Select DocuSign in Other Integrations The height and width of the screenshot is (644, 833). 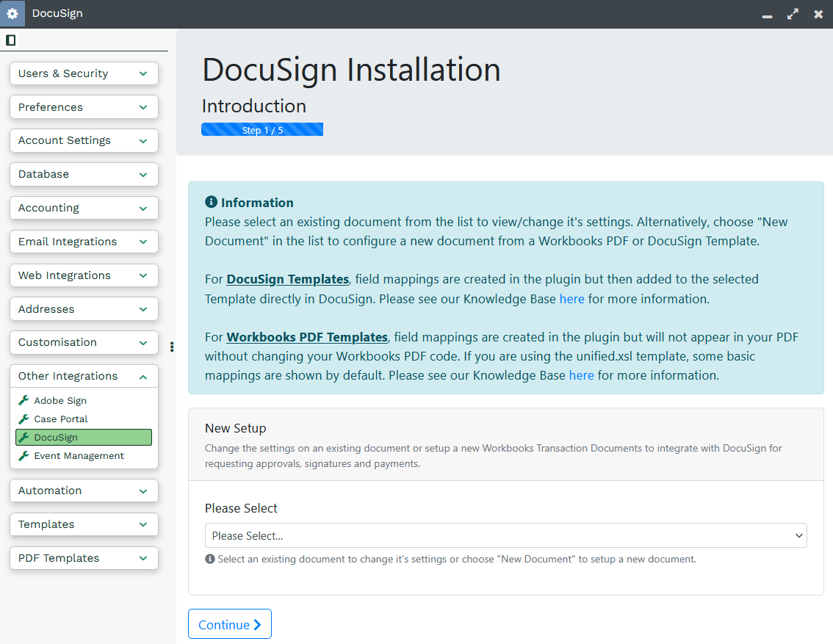[x=84, y=438]
